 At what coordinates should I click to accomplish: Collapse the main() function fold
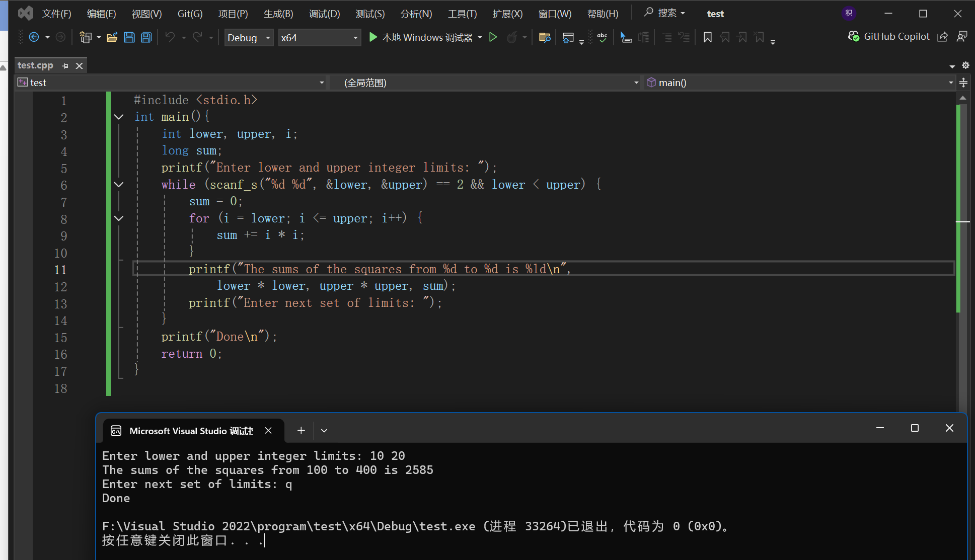[x=119, y=117]
